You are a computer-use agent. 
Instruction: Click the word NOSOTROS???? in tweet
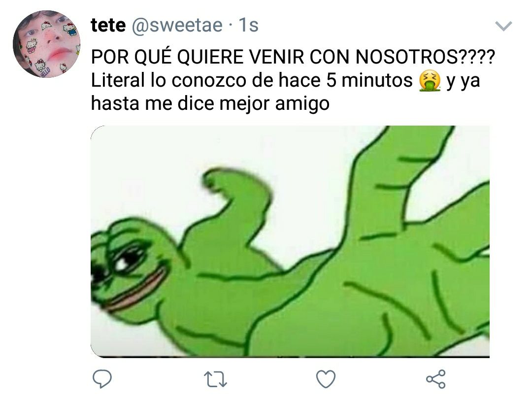(425, 57)
